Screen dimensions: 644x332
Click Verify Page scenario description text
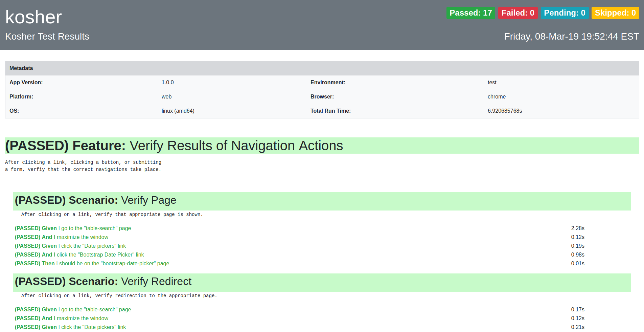click(112, 215)
